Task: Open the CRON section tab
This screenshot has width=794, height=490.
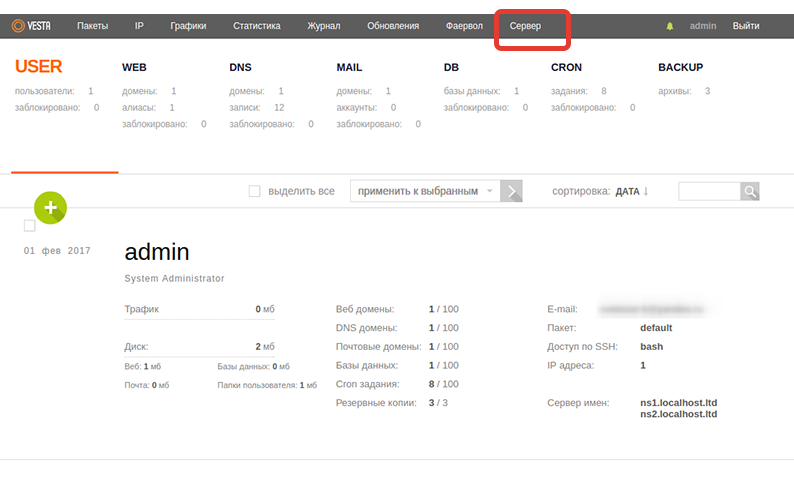Action: pos(568,68)
